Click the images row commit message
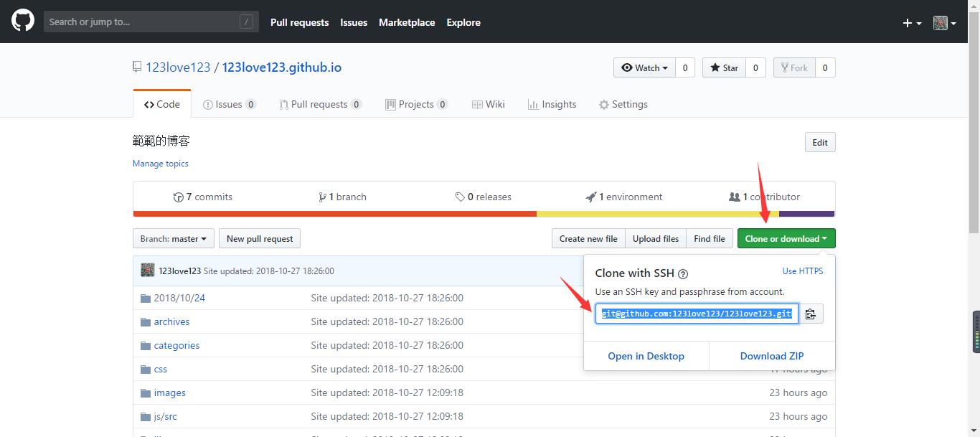Screen dimensions: 980x437 pos(387,393)
